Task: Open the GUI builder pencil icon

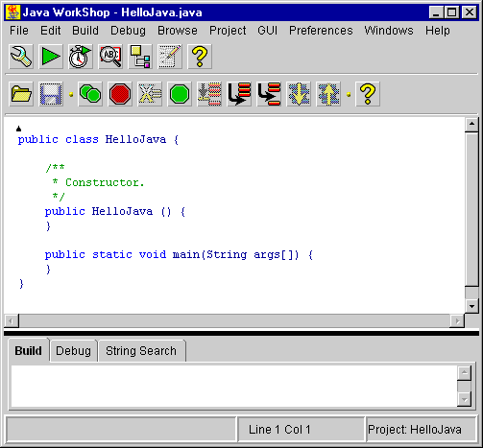Action: point(170,57)
